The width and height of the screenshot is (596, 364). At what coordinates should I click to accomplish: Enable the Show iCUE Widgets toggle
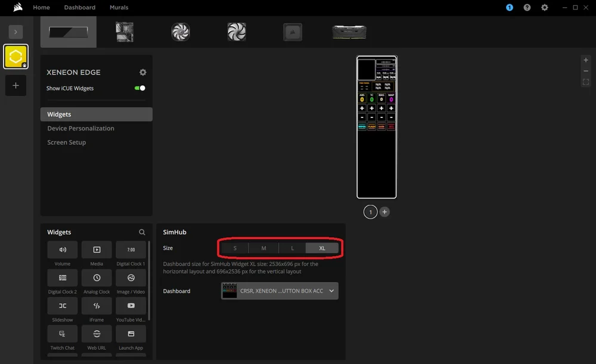tap(139, 87)
